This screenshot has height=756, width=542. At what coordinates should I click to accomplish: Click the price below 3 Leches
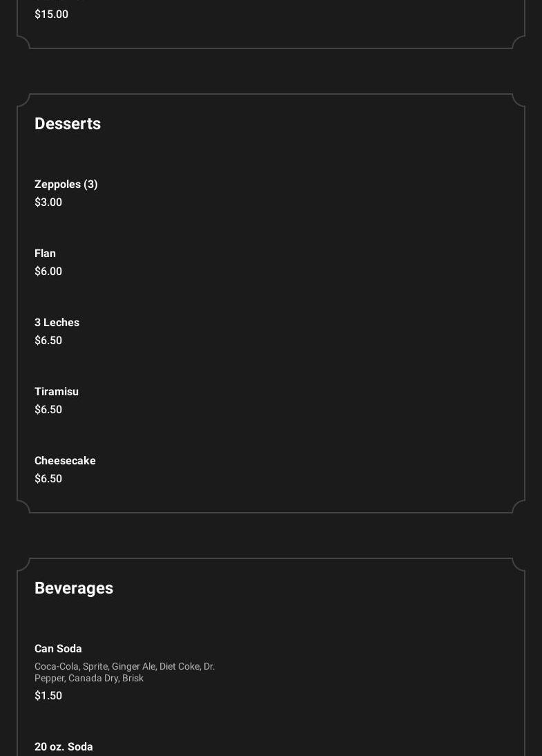pyautogui.click(x=48, y=341)
